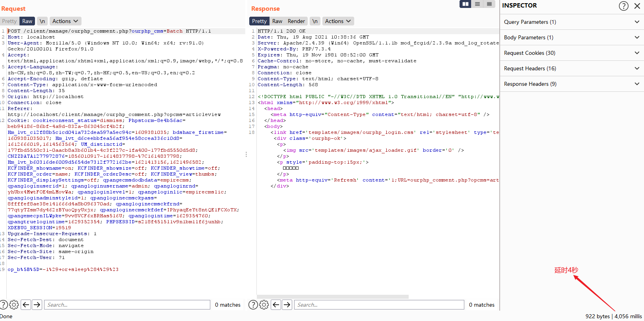Go to previous Response search match

276,305
